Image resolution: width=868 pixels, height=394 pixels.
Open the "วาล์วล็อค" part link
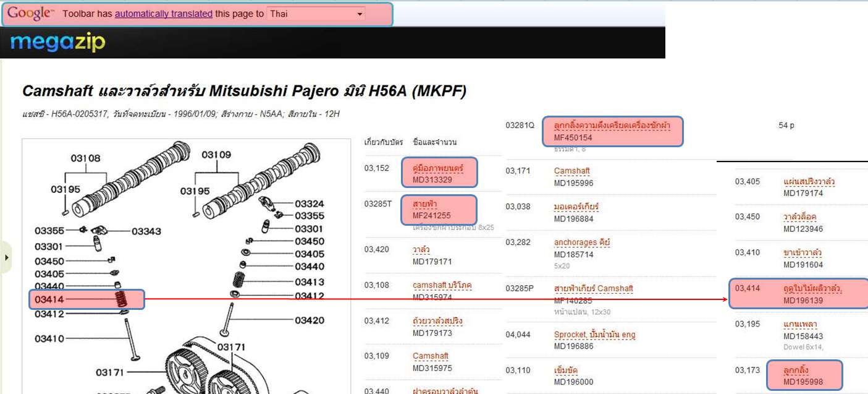click(x=800, y=217)
